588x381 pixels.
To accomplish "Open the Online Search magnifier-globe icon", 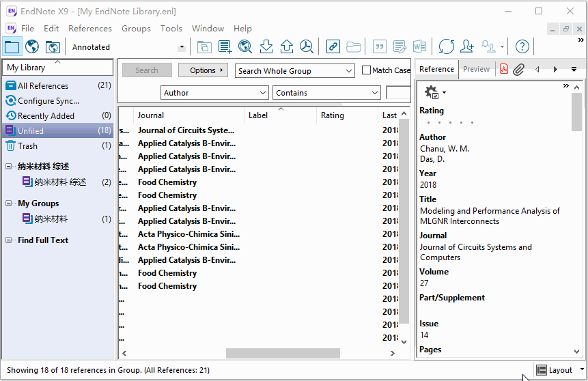I will click(x=245, y=47).
